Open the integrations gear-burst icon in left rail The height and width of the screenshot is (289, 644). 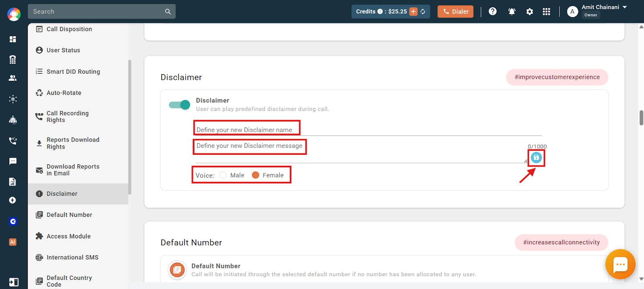point(13,99)
